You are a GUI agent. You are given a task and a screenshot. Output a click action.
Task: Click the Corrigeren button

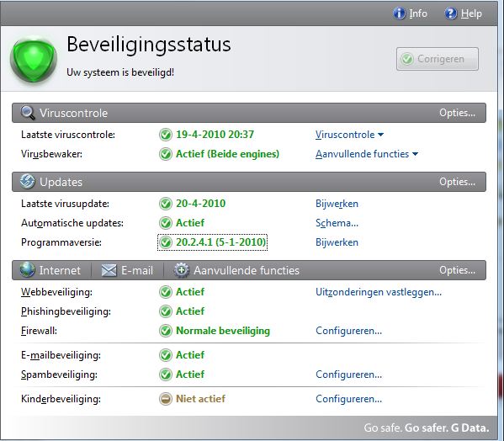[438, 59]
